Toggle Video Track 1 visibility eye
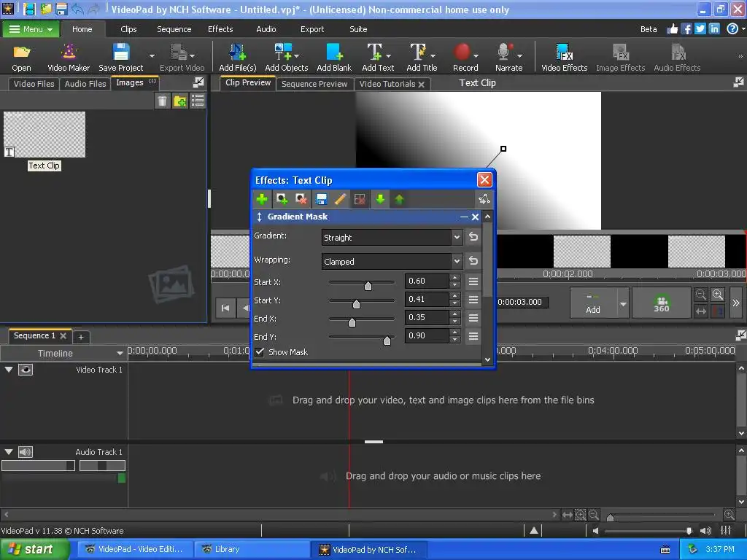 26,370
